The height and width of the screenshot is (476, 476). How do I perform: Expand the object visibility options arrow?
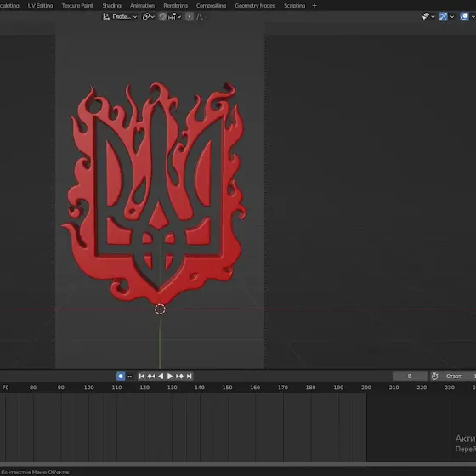point(433,17)
